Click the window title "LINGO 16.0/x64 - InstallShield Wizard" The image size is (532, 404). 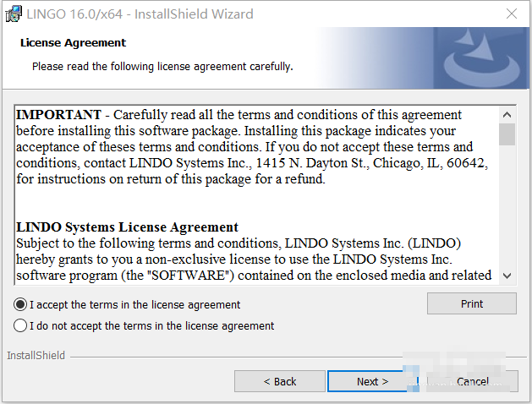(x=140, y=14)
